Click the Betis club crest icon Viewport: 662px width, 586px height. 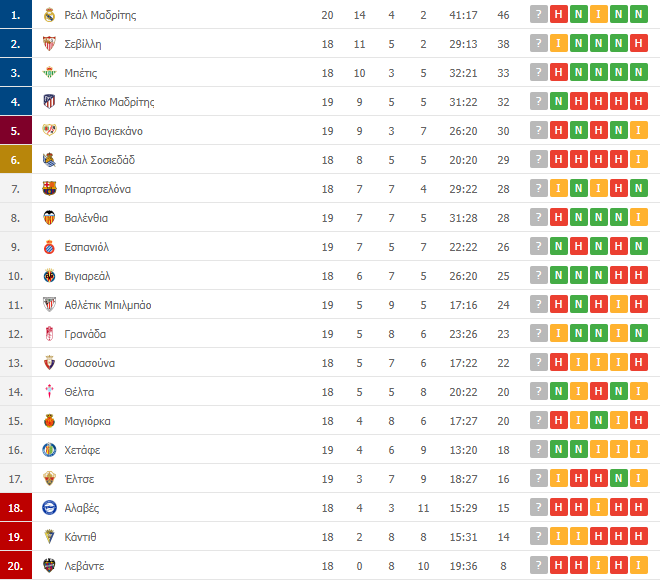pos(49,73)
